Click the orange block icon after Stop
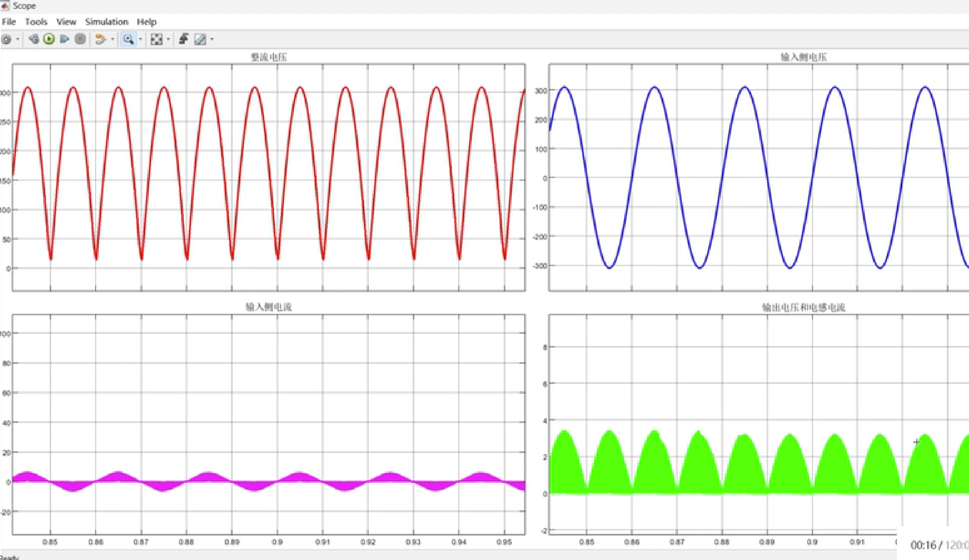 [100, 39]
